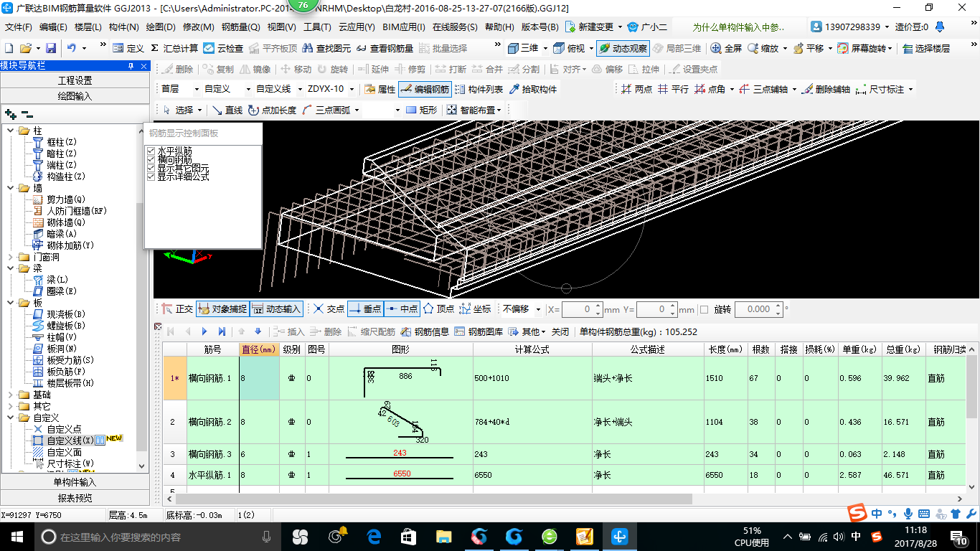
Task: Toggle 动态观察 dynamic observe tool
Action: (x=623, y=48)
